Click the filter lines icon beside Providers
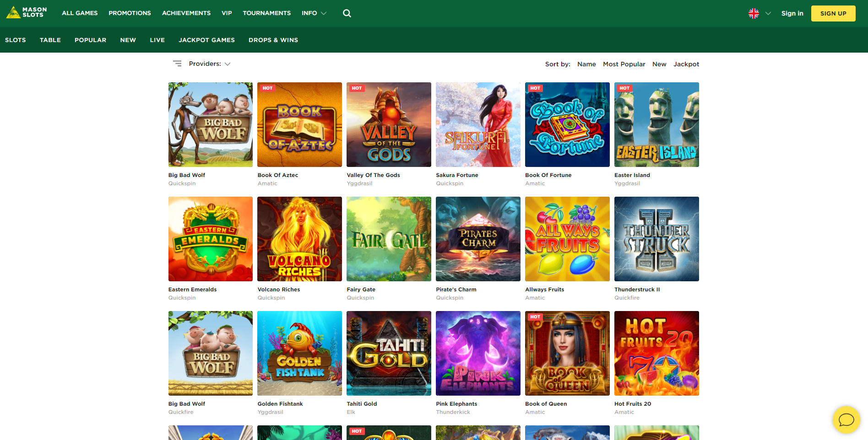This screenshot has height=440, width=868. (x=177, y=64)
